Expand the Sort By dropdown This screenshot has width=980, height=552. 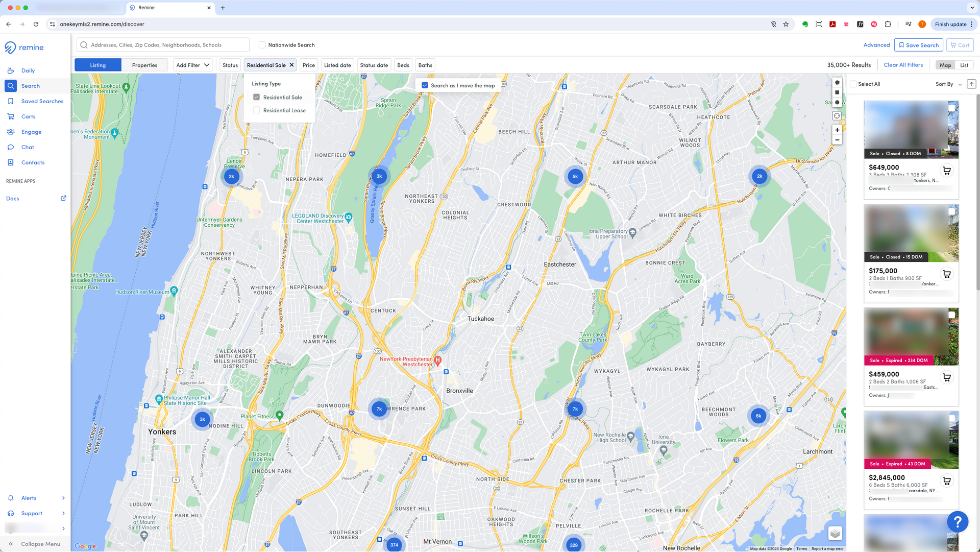coord(948,84)
